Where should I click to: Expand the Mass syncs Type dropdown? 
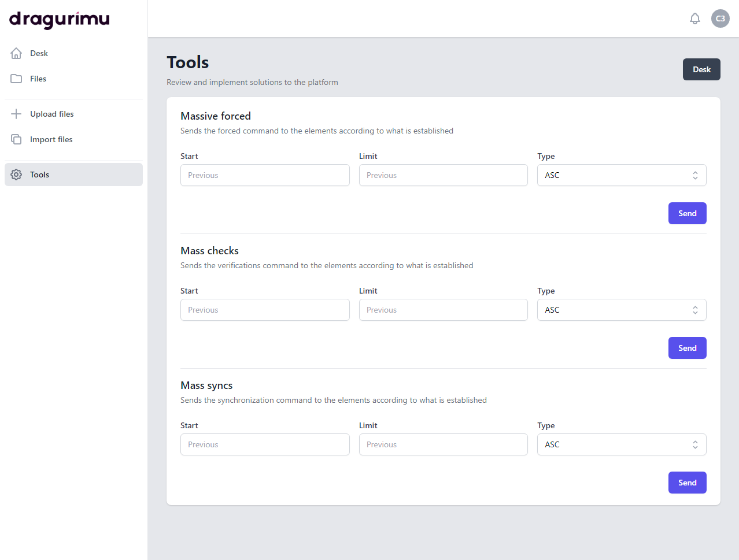(621, 444)
